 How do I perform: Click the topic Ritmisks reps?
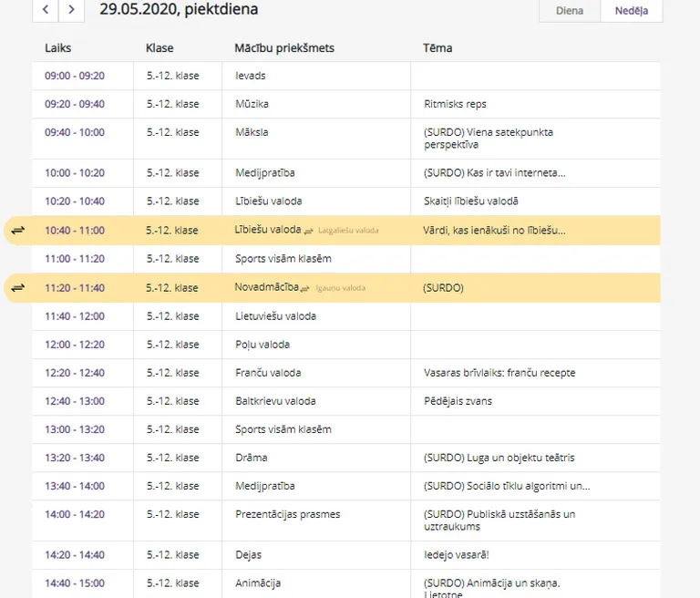pos(455,104)
